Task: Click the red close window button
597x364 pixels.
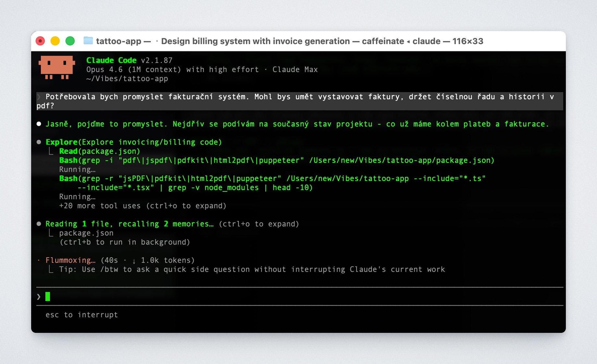Action: pyautogui.click(x=40, y=41)
